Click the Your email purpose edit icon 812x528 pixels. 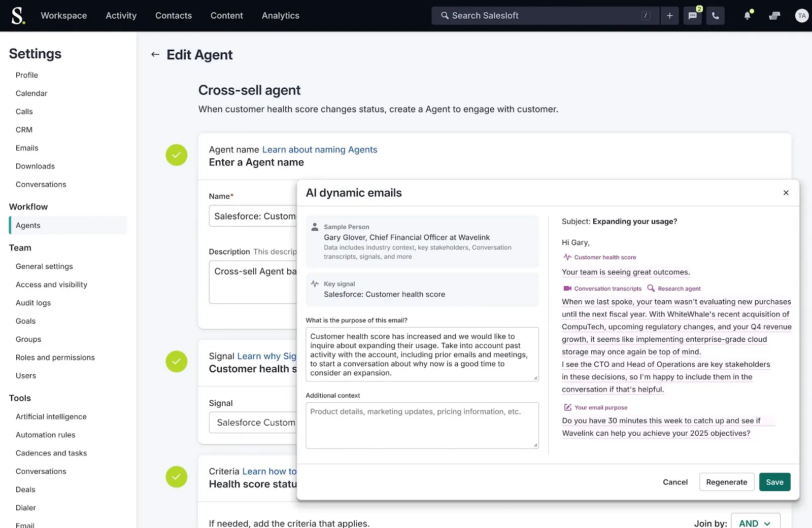568,407
